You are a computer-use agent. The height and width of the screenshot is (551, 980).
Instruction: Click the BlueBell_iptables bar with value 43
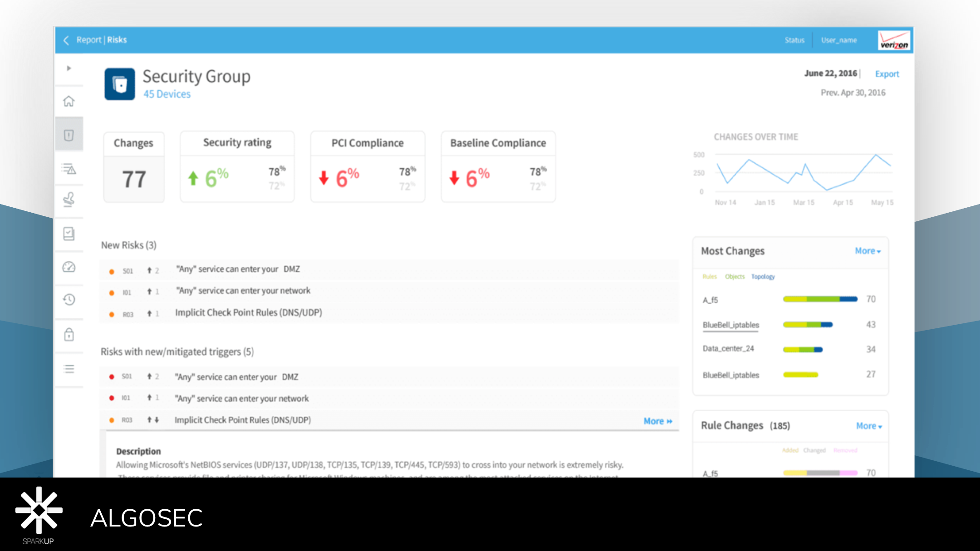pyautogui.click(x=808, y=325)
